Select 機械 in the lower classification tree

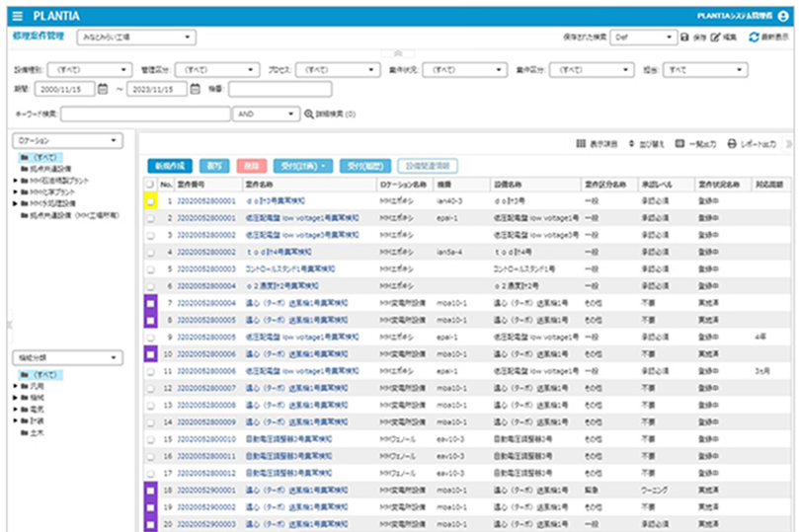[38, 398]
